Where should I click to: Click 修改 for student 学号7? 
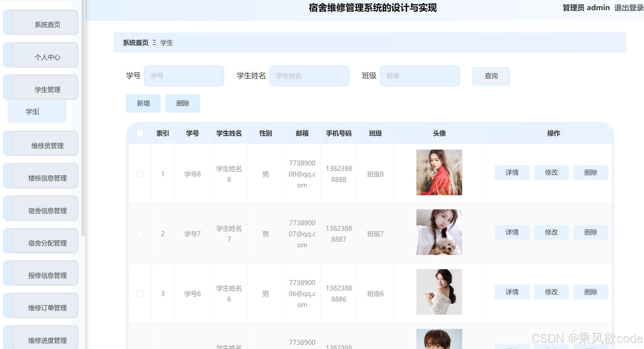coord(551,232)
